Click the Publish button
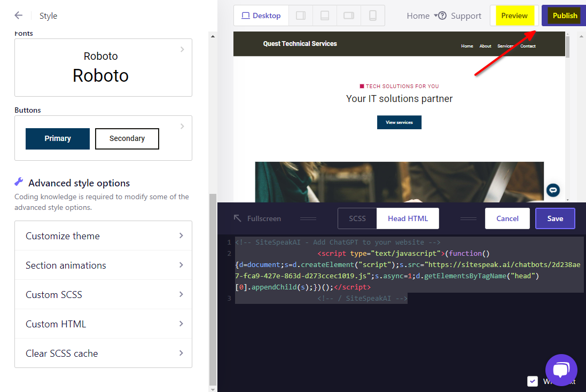 (565, 15)
